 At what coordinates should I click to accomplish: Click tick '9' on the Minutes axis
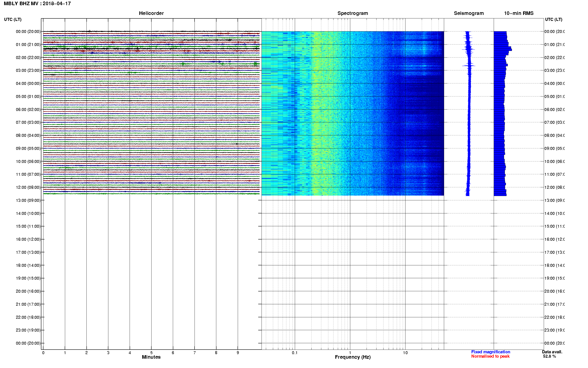coord(238,353)
